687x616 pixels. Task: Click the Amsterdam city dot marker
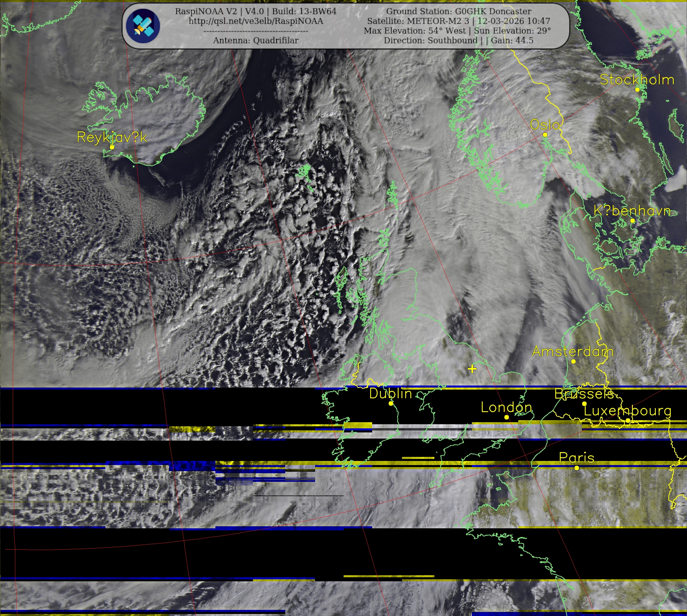tap(573, 362)
